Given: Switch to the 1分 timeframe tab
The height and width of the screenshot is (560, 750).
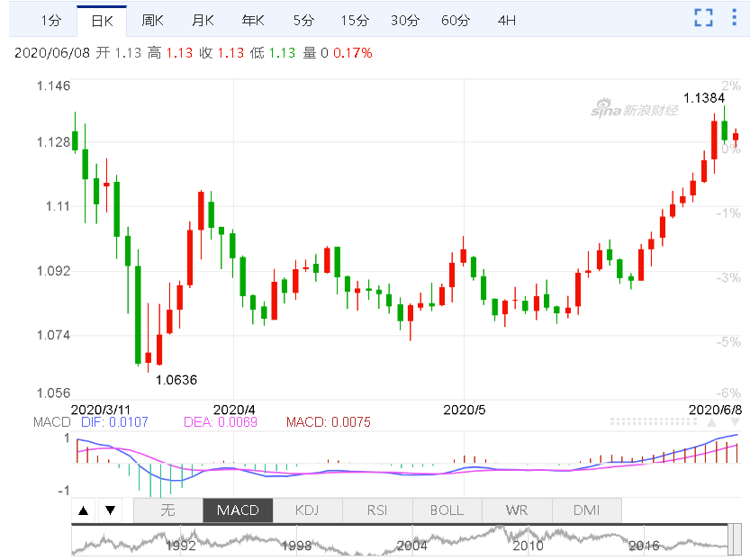Looking at the screenshot, I should coord(51,21).
